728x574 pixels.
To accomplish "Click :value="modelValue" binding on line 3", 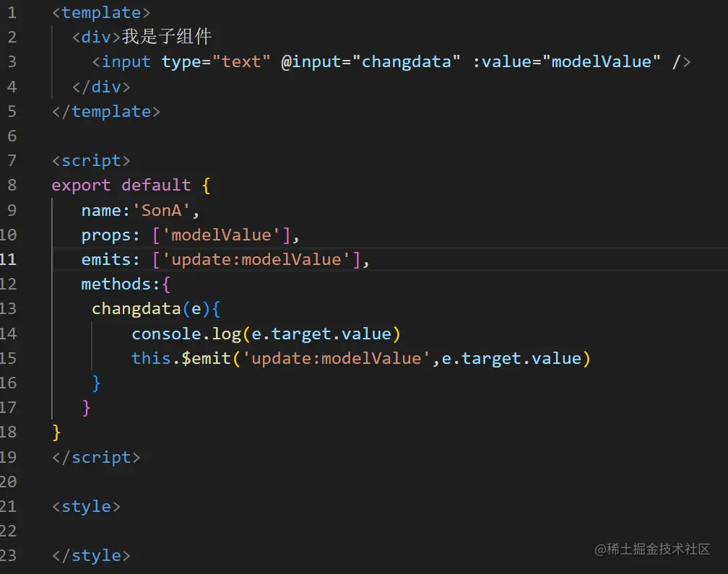I will pos(566,61).
